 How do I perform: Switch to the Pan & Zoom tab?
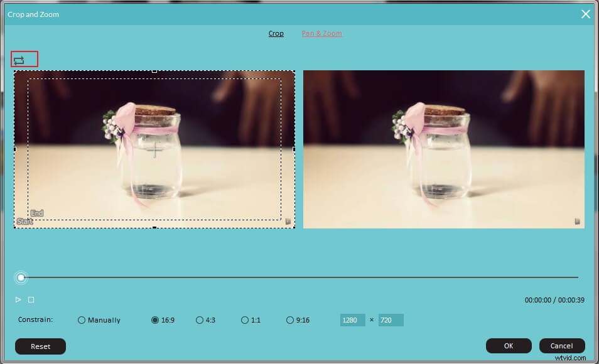pos(321,33)
